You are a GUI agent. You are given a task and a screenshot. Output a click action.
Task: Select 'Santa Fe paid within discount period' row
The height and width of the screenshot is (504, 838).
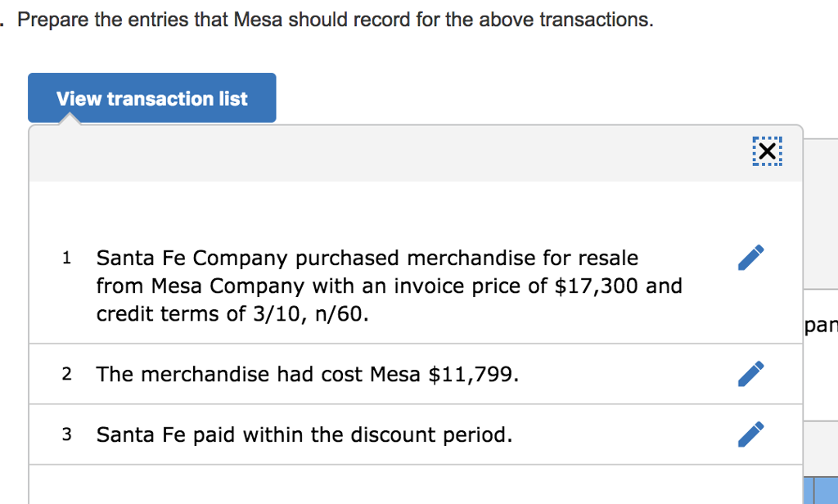coord(304,434)
